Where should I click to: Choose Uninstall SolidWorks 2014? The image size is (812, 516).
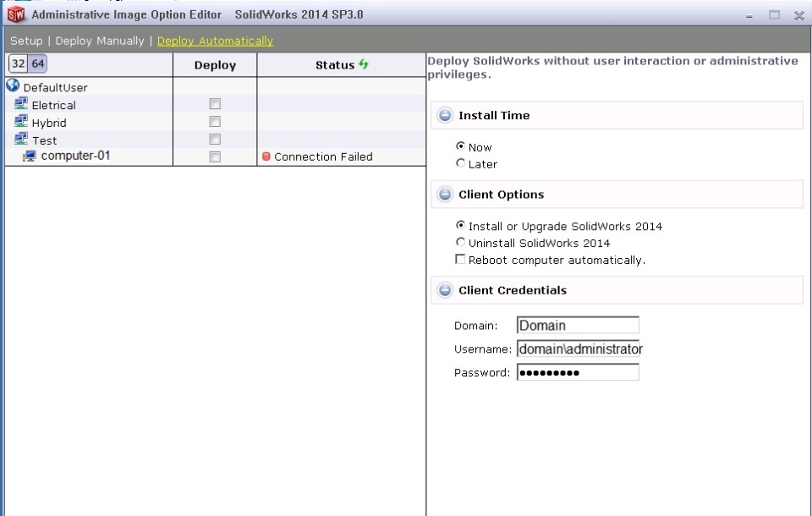(x=460, y=242)
